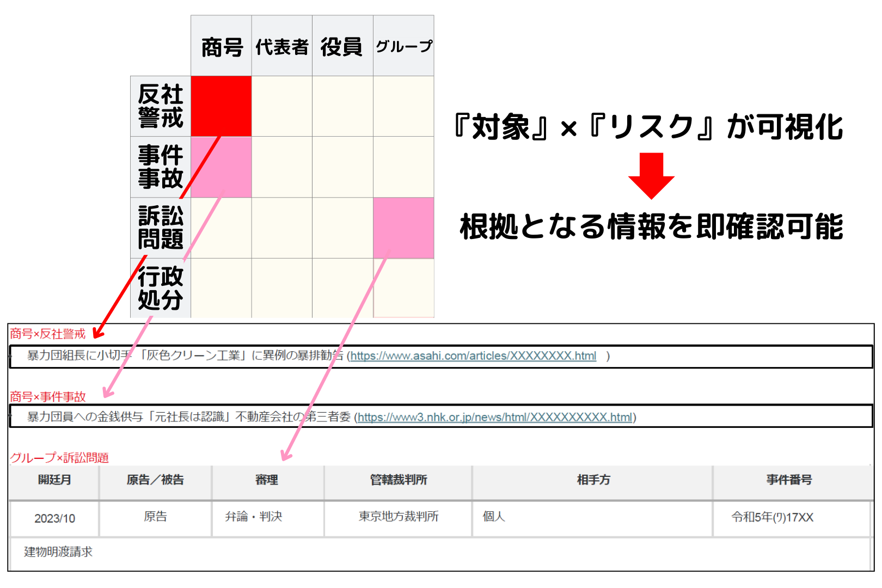Open the www3.nhk.or.jp news link
Screen dimensions: 882x588
coord(495,418)
